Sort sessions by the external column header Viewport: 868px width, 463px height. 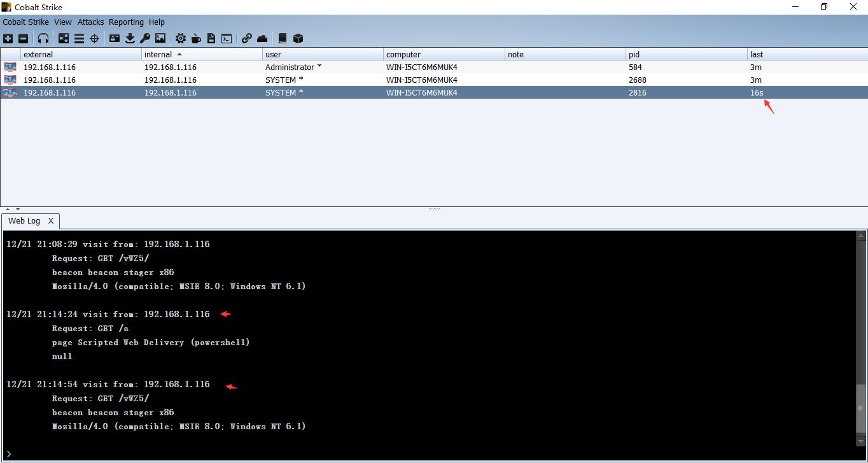(x=81, y=54)
